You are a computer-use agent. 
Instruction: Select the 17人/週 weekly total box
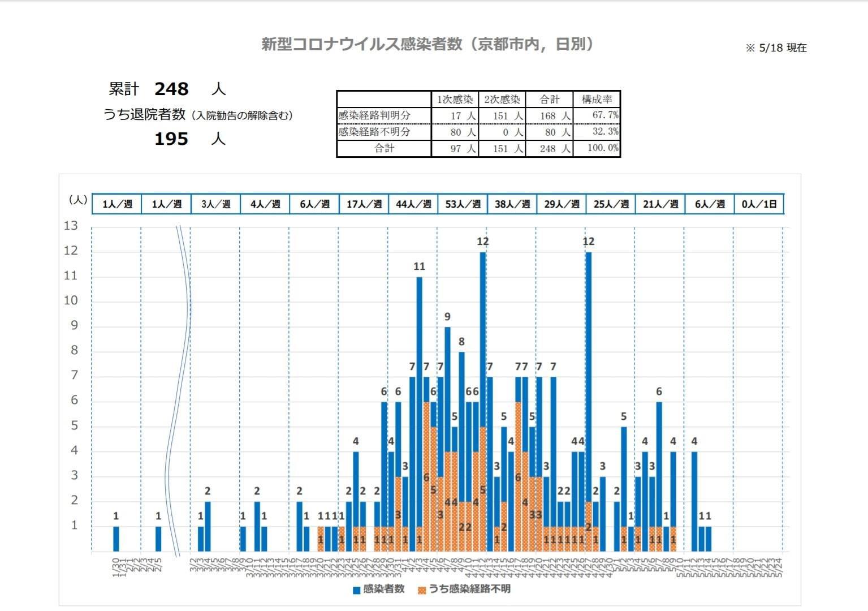364,204
